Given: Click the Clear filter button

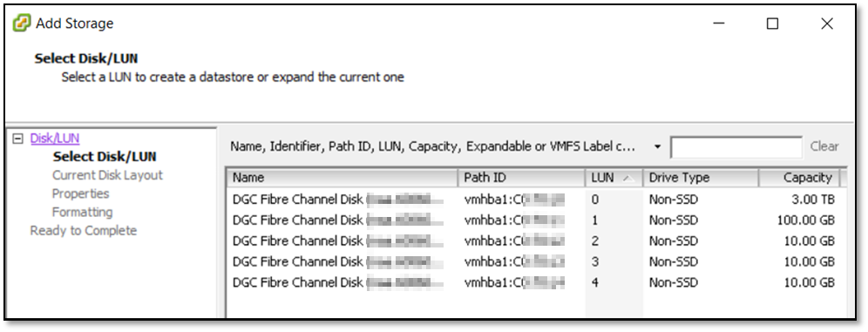Looking at the screenshot, I should [x=824, y=146].
